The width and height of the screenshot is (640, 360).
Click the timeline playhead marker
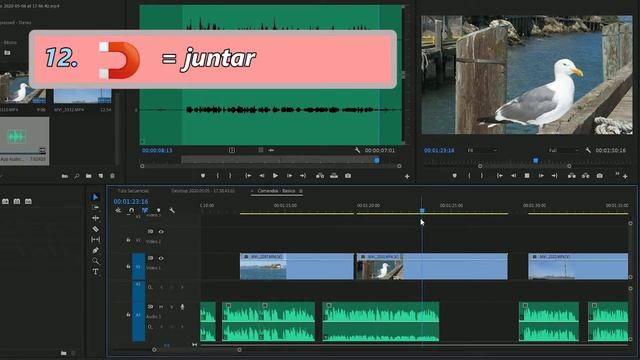click(422, 210)
